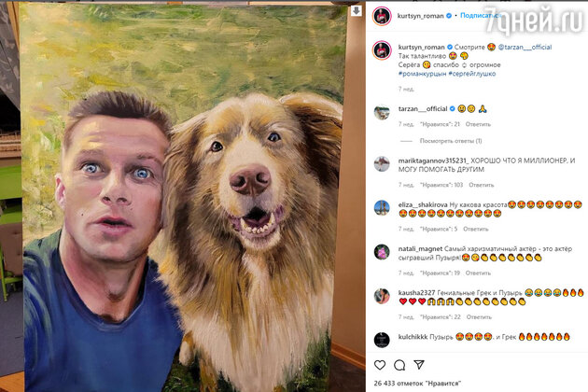Screen dimensions: 588x392
Task: Like the post with the heart icon
Action: 381,364
